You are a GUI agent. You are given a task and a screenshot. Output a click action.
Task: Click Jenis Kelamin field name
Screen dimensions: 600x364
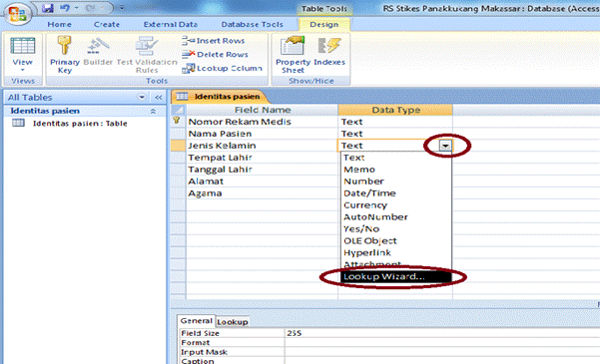(262, 146)
